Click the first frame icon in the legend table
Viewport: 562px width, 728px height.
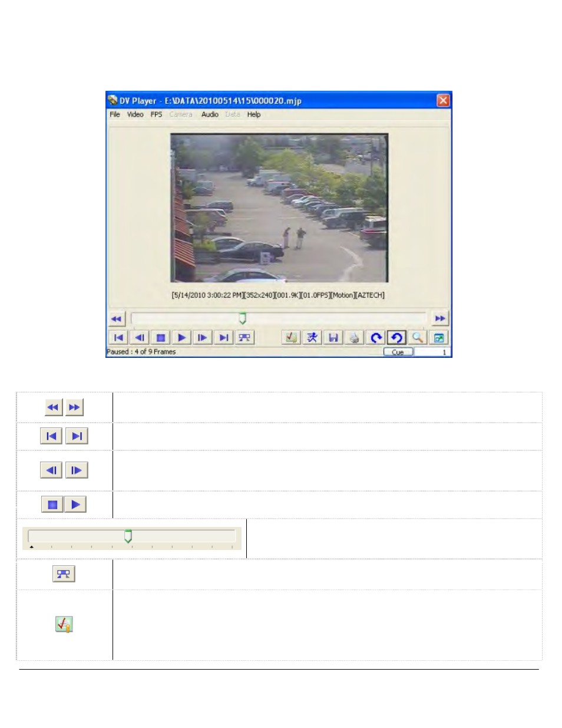[x=51, y=436]
